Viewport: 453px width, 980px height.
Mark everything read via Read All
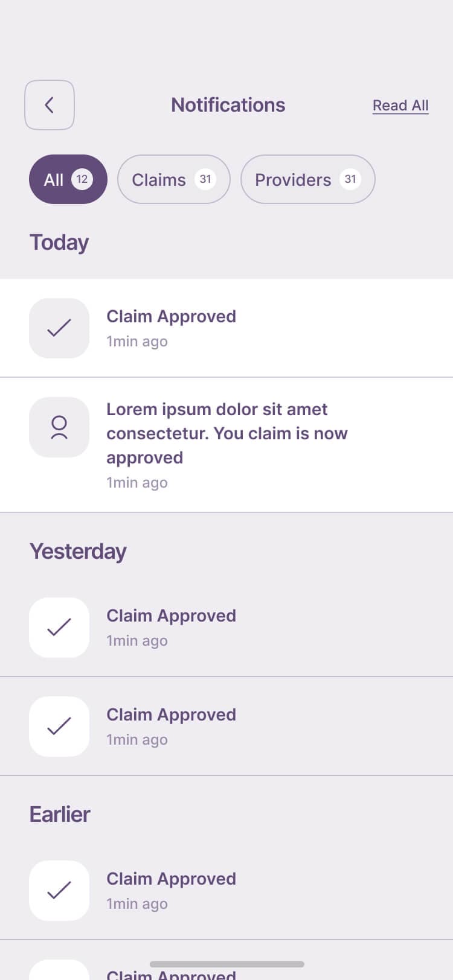pyautogui.click(x=400, y=106)
